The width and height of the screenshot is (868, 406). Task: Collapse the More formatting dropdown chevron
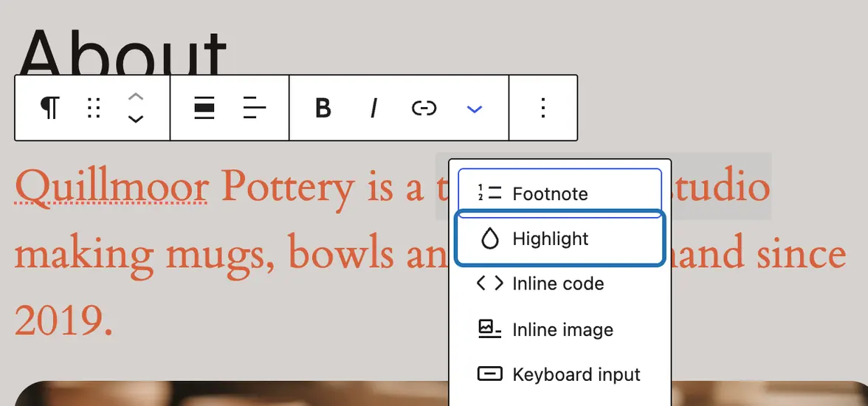pyautogui.click(x=475, y=109)
